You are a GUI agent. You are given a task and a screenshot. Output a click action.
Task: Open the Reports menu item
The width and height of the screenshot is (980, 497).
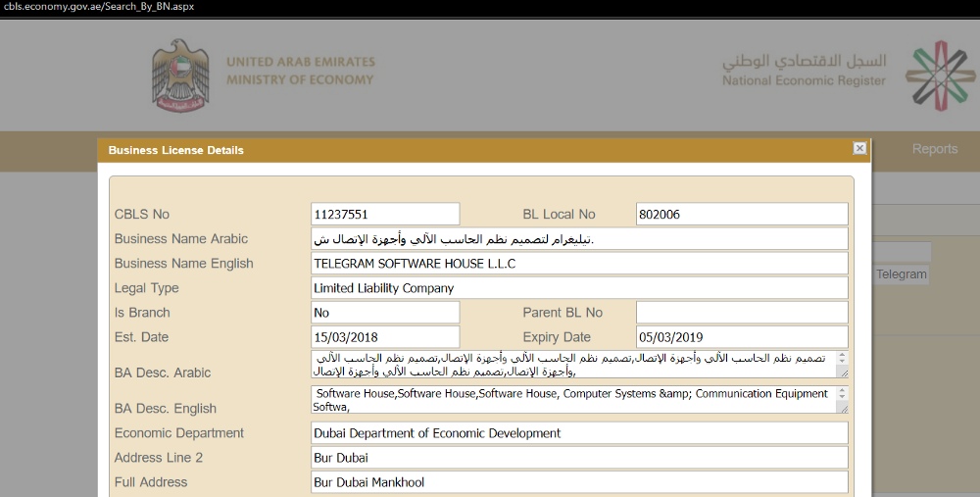pos(934,149)
